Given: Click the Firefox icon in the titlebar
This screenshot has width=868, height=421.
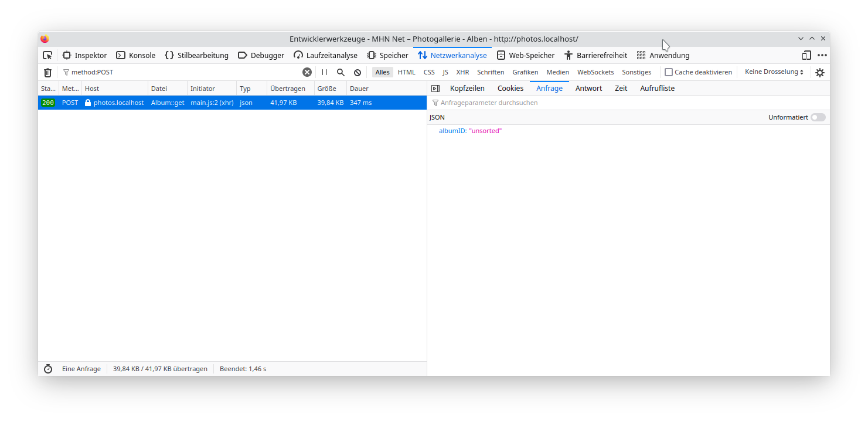Looking at the screenshot, I should pos(45,39).
